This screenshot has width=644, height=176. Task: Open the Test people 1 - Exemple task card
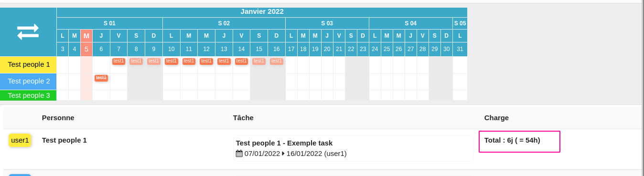(354, 148)
